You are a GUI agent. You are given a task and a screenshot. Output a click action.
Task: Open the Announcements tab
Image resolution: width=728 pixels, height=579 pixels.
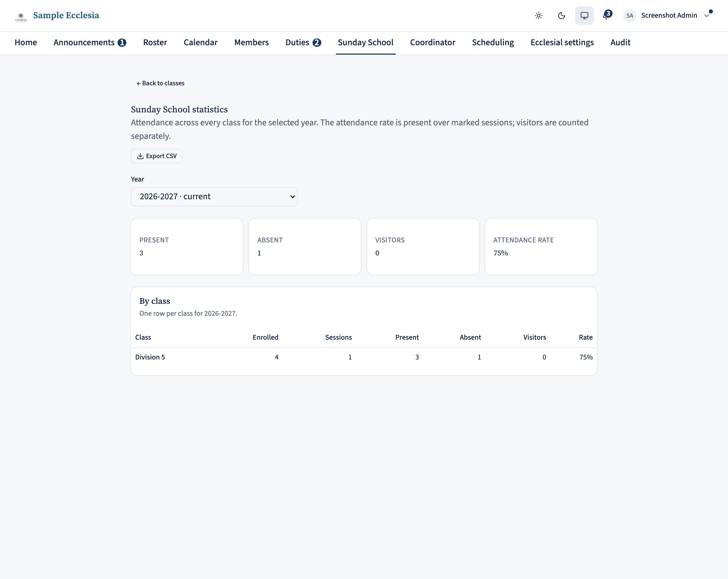tap(90, 42)
